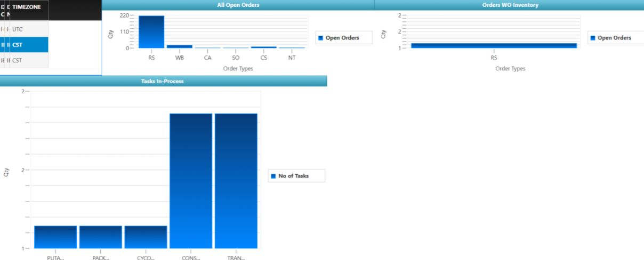644x266 pixels.
Task: Click the PACK... axis label
Action: [x=101, y=258]
